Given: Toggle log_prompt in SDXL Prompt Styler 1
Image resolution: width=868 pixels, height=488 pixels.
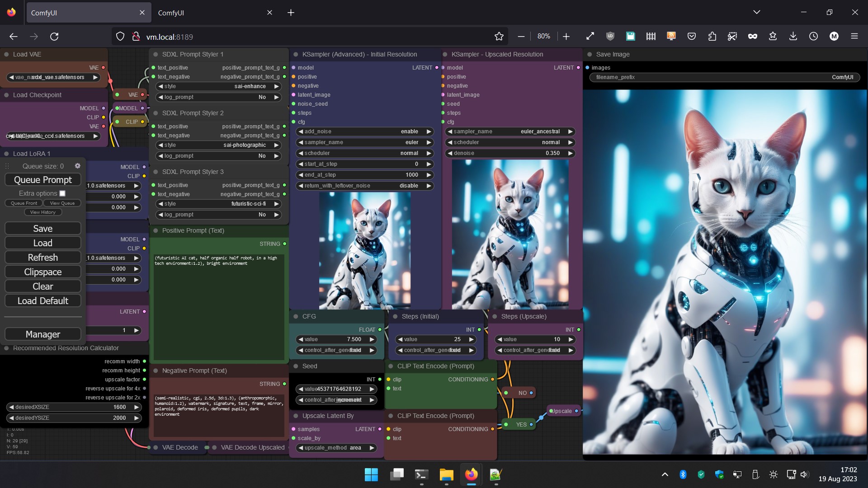Looking at the screenshot, I should click(x=219, y=97).
